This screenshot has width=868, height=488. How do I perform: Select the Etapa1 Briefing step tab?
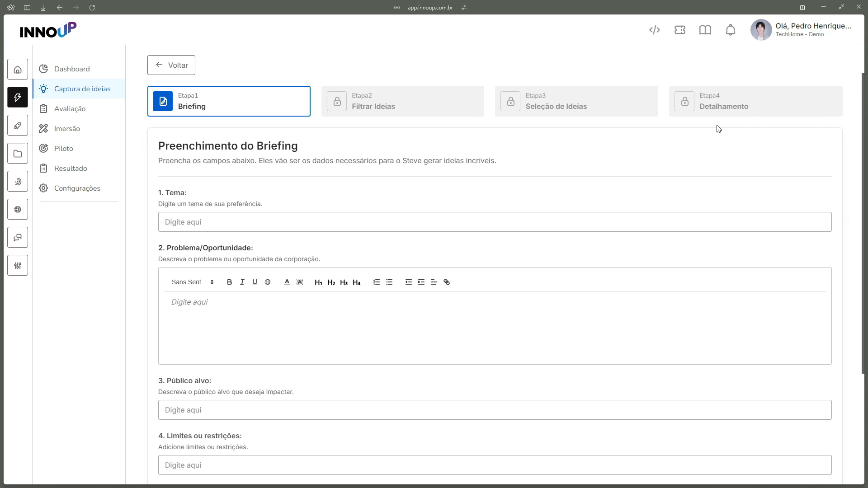coord(229,101)
